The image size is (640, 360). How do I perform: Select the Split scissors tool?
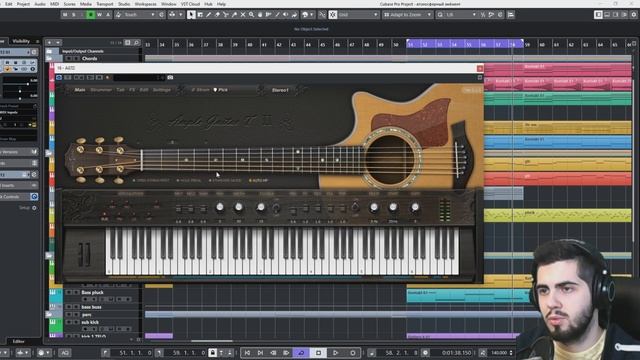tap(226, 15)
